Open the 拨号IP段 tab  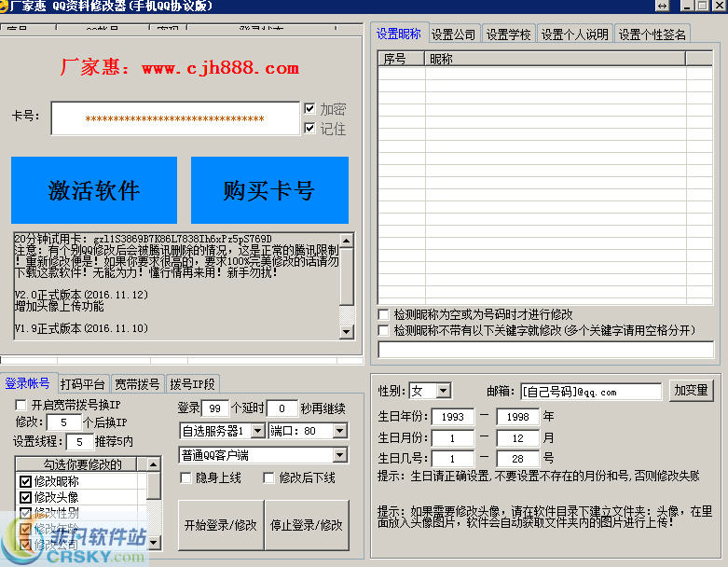coord(193,384)
